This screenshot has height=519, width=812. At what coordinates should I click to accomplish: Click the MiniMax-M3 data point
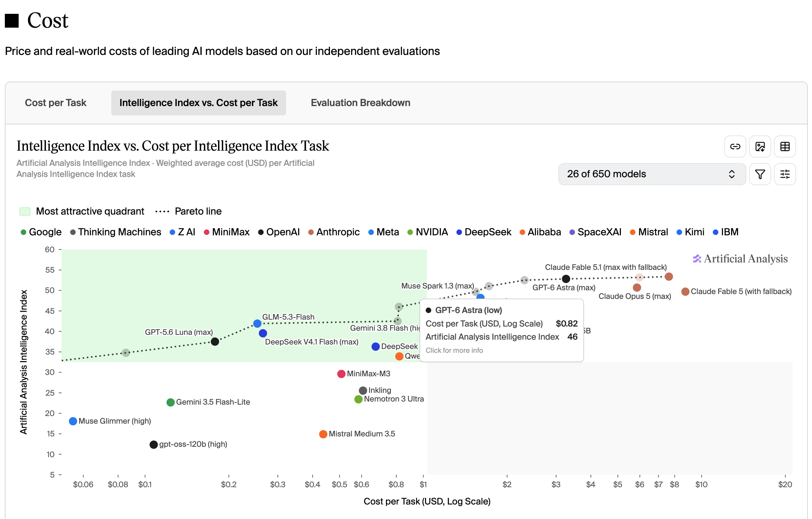[341, 374]
